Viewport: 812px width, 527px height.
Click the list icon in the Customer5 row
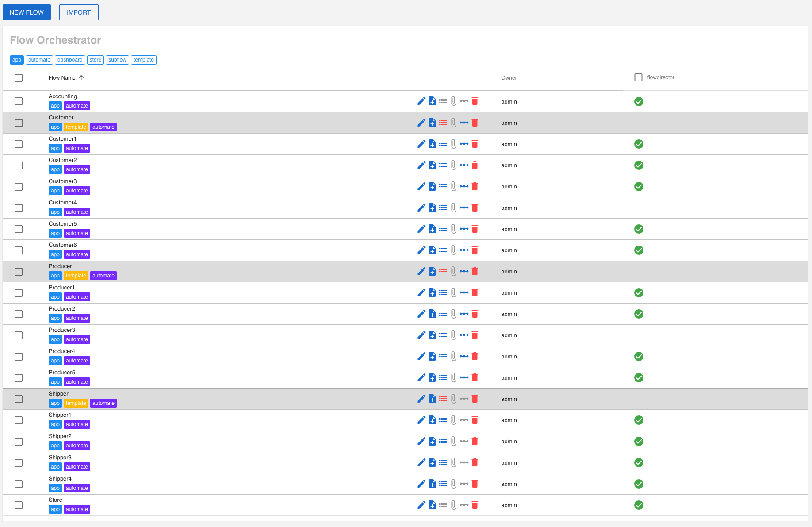pos(443,229)
